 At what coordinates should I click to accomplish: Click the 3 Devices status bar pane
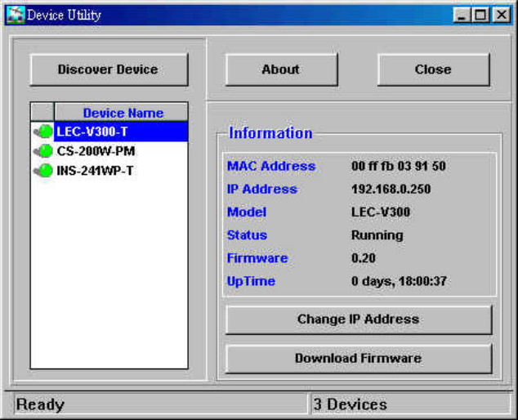409,404
